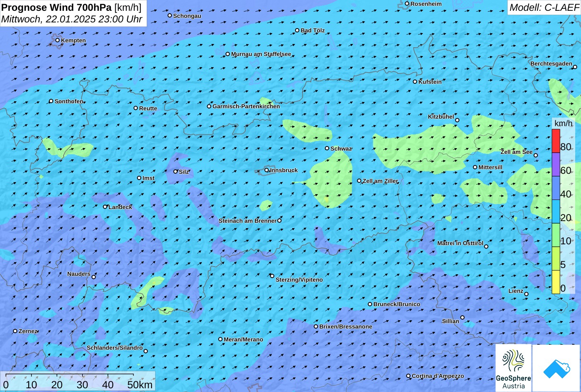Click the date "Mittwoch, 22.01.2025 23:00 Uhr"
The width and height of the screenshot is (581, 392).
pyautogui.click(x=72, y=19)
